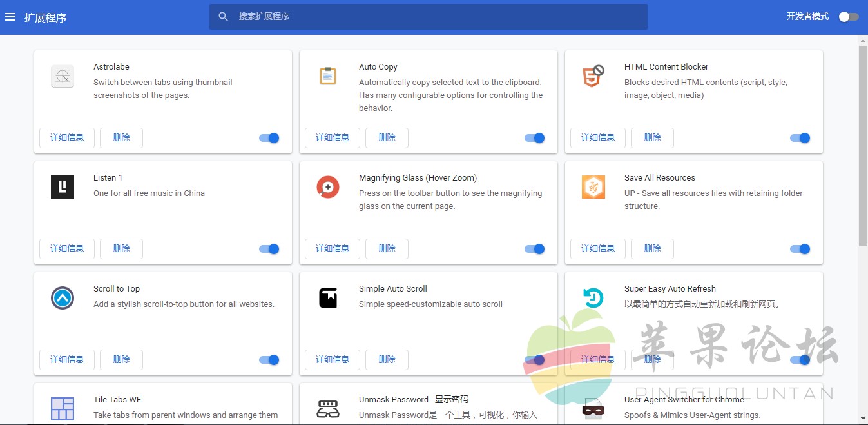
Task: Click the Auto Copy clipboard icon
Action: click(x=328, y=76)
